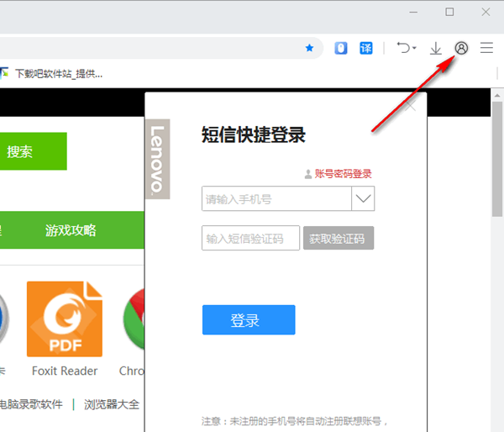Screen dimensions: 504x432
Task: Minimize the browser window
Action: (413, 13)
